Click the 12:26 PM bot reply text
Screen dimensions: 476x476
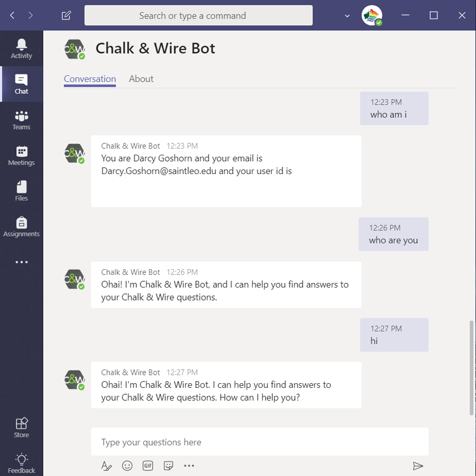tap(225, 291)
